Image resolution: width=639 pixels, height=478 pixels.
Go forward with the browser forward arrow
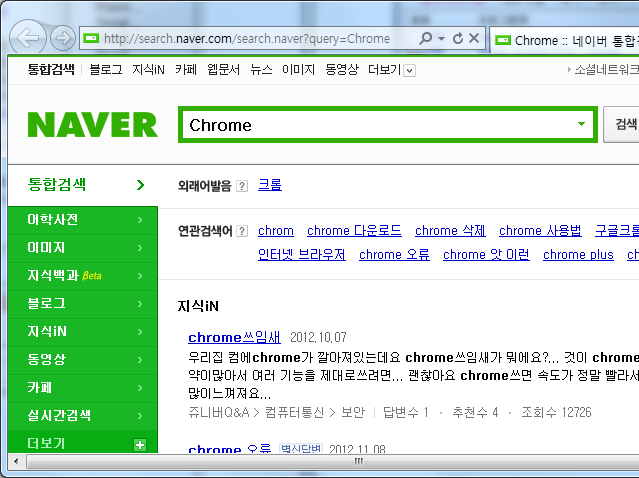pos(63,38)
